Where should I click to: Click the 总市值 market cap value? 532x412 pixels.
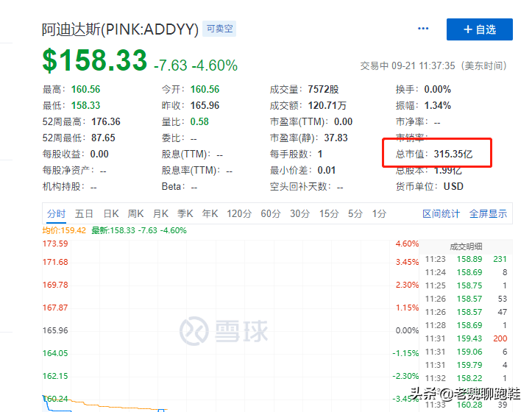point(453,154)
